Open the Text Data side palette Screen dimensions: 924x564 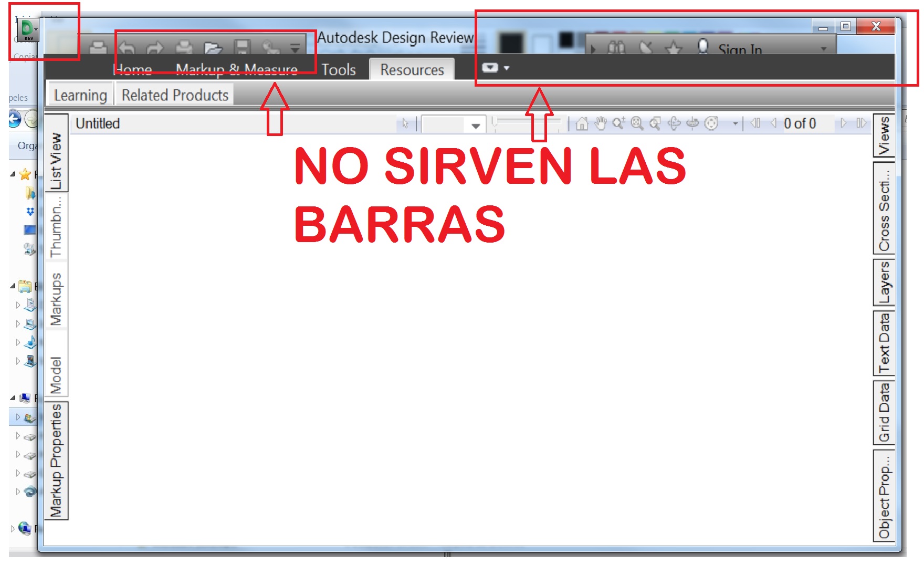point(884,343)
